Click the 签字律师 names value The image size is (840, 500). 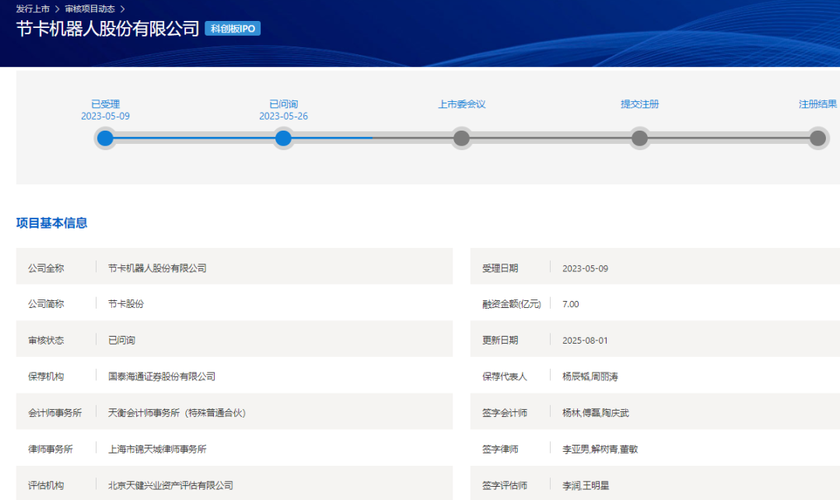coord(600,450)
